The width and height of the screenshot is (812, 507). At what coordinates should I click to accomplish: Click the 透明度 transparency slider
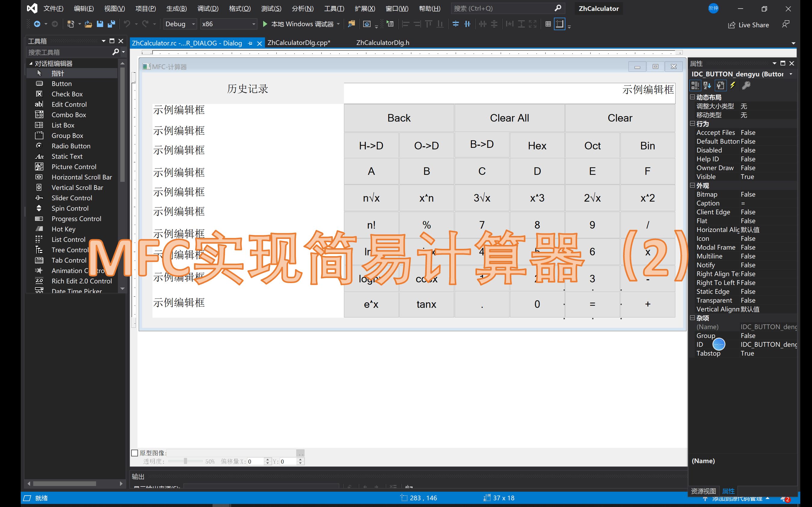[x=185, y=461]
